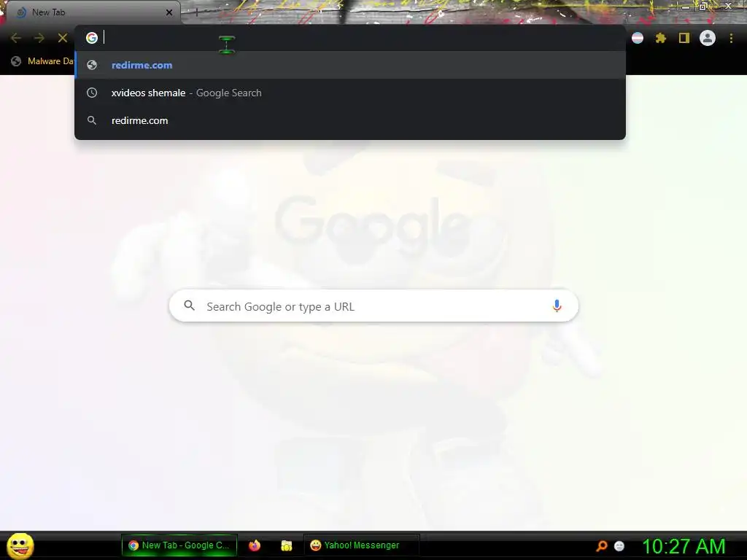Viewport: 747px width, 560px height.
Task: Click the striped round extension icon
Action: coord(638,38)
